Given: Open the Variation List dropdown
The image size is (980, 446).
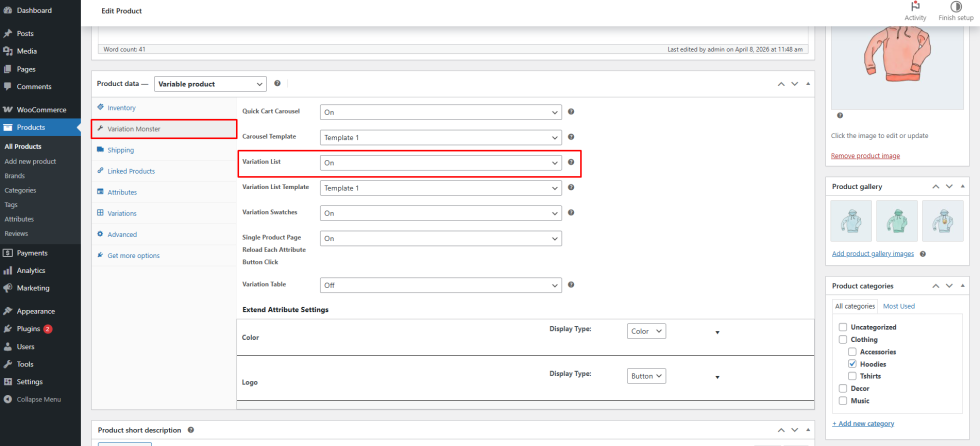Looking at the screenshot, I should (x=440, y=162).
